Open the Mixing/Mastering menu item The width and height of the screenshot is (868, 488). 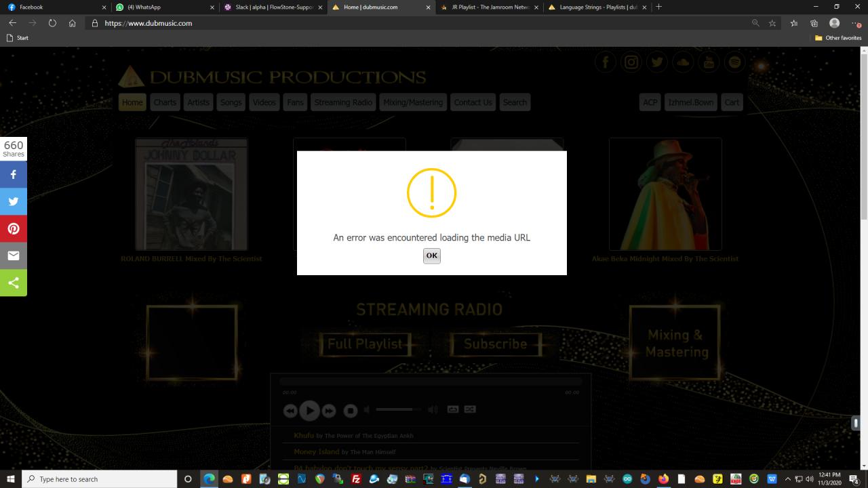coord(413,102)
